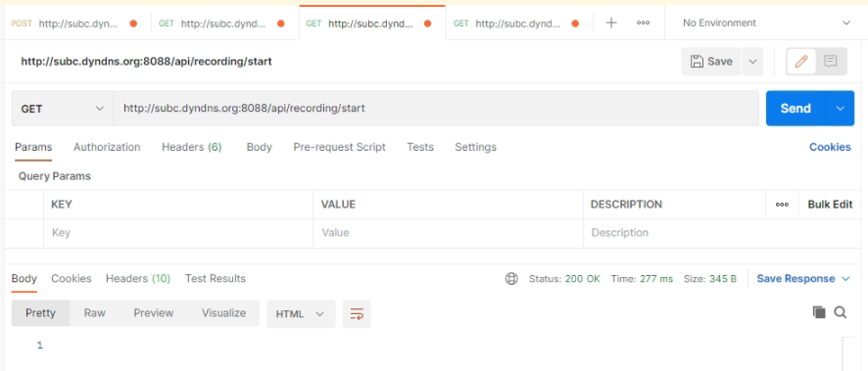
Task: Open the comments speech bubble icon
Action: 830,62
